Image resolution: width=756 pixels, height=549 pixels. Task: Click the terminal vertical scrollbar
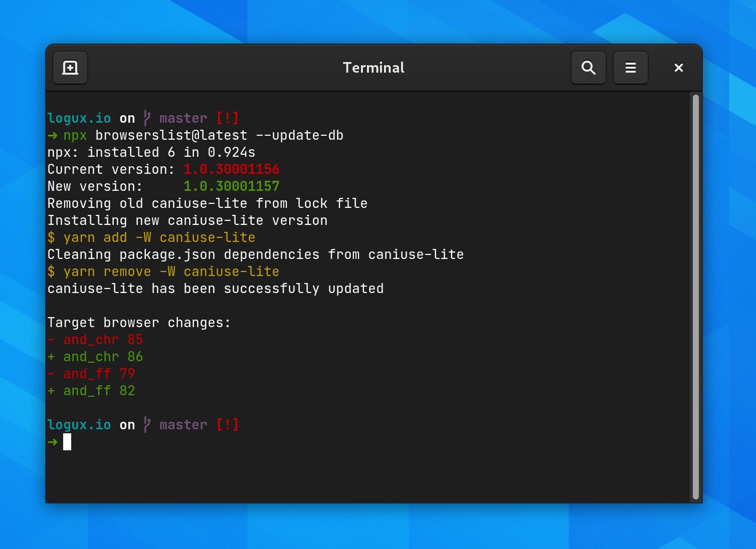[695, 297]
